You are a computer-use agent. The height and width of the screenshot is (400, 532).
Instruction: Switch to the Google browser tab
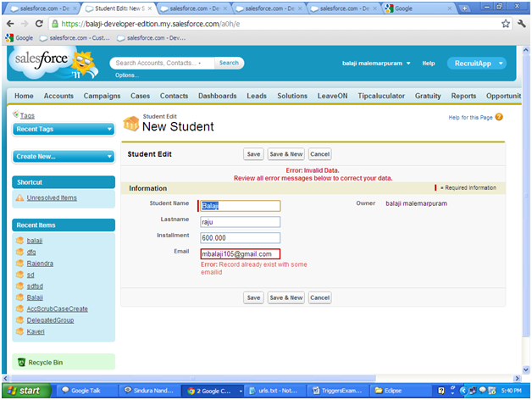(x=419, y=8)
